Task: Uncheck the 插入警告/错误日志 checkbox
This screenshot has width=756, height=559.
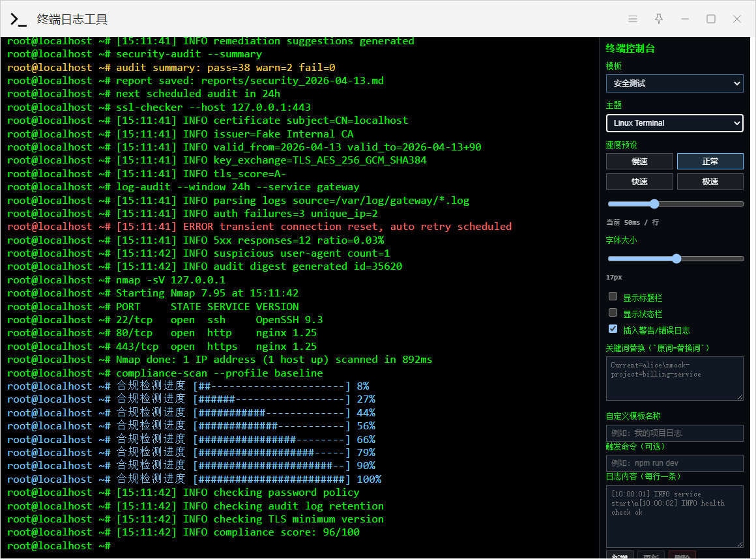Action: (x=613, y=330)
